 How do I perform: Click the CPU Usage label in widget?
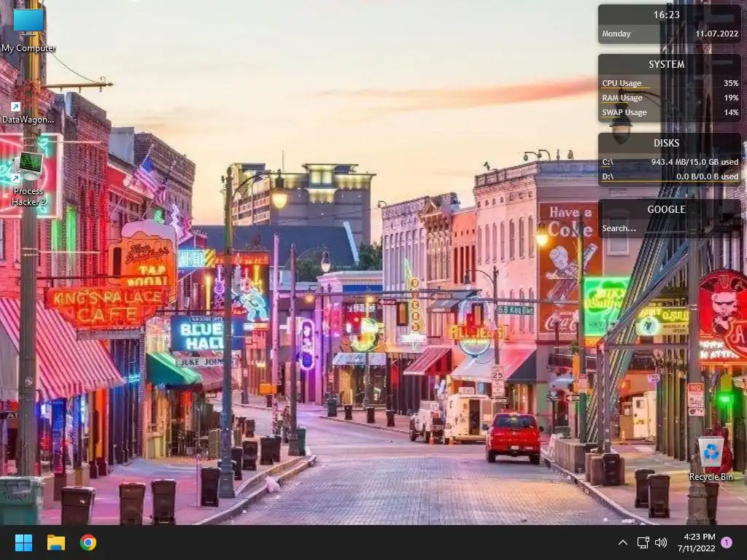click(622, 83)
